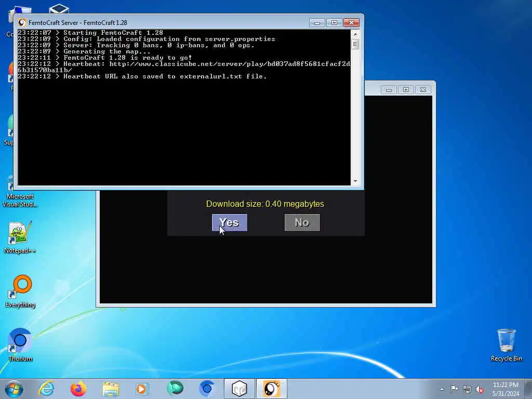Click the green globe browser taskbar icon
532x399 pixels.
(175, 389)
